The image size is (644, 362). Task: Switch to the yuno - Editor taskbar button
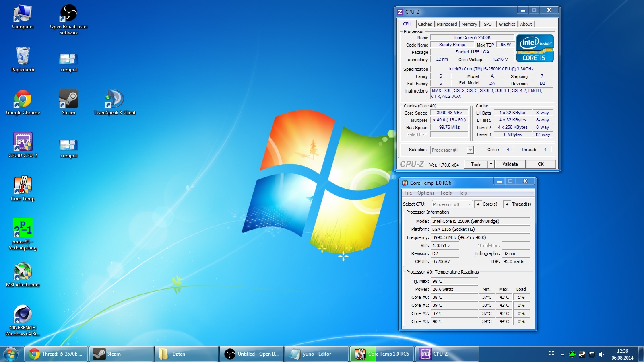pyautogui.click(x=317, y=354)
